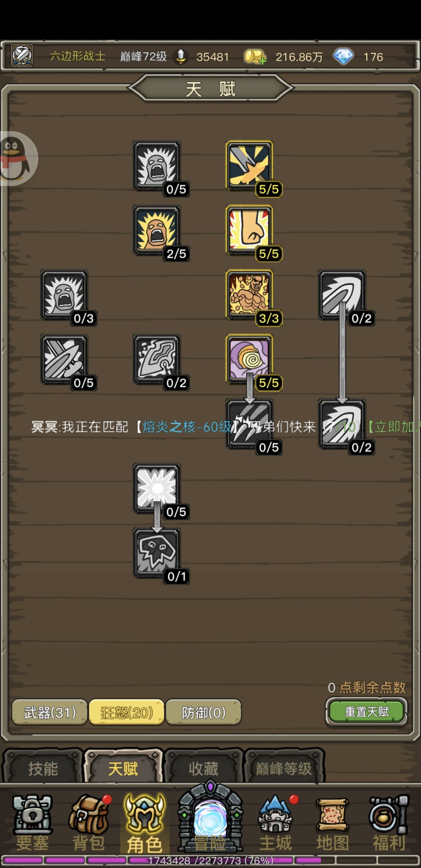Image resolution: width=421 pixels, height=868 pixels.
Task: Select the 狂怒(20) talent tree
Action: (x=127, y=712)
